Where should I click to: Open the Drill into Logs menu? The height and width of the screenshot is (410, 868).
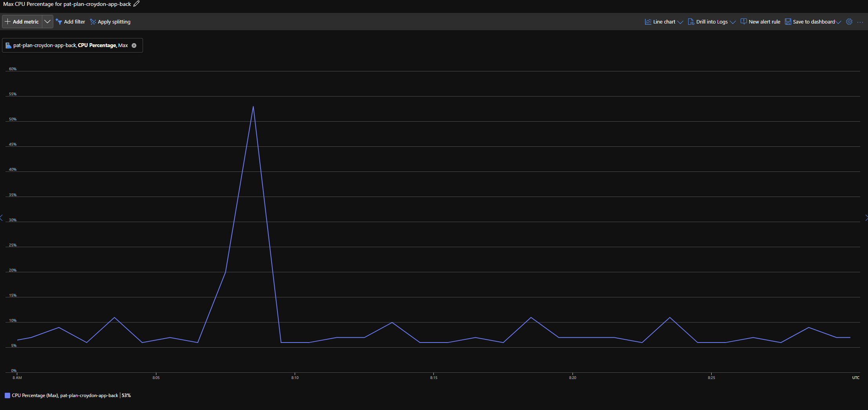712,22
